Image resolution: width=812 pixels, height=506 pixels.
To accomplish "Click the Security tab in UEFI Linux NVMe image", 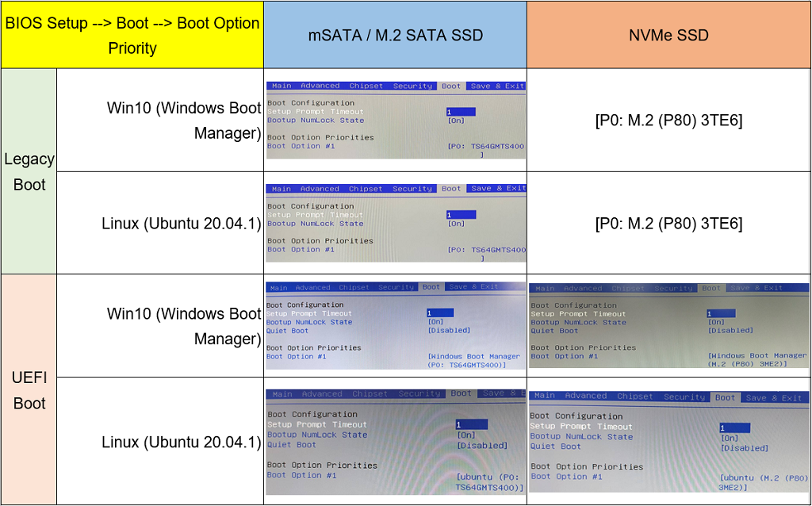I will pyautogui.click(x=684, y=397).
